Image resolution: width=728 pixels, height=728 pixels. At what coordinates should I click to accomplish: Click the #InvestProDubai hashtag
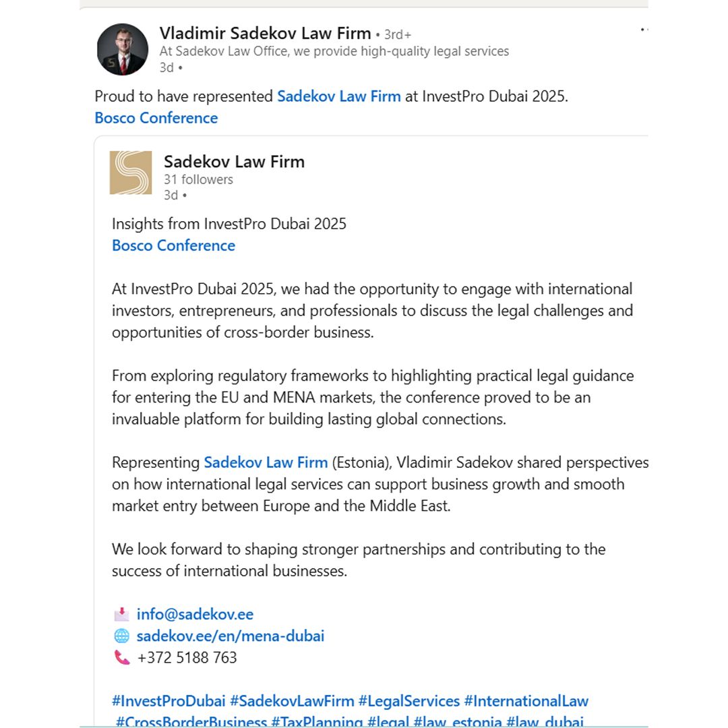click(169, 701)
